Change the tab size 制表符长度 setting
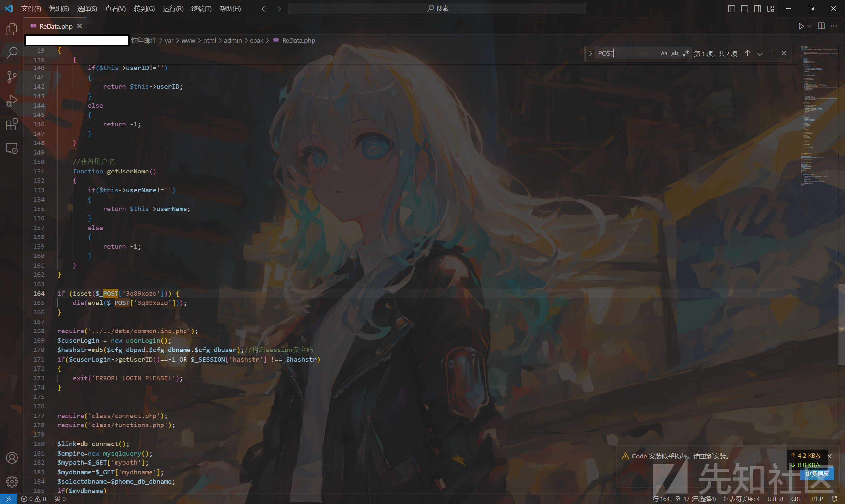Screen dimensions: 845x504 741,499
